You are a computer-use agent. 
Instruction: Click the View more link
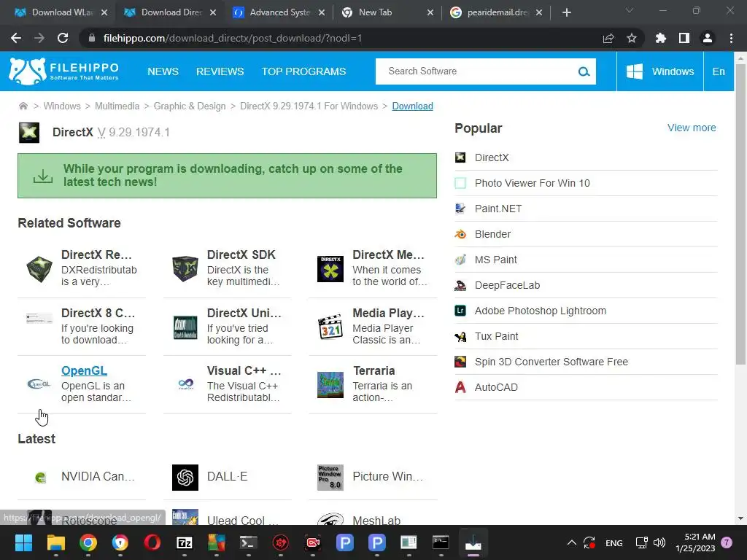pyautogui.click(x=692, y=128)
